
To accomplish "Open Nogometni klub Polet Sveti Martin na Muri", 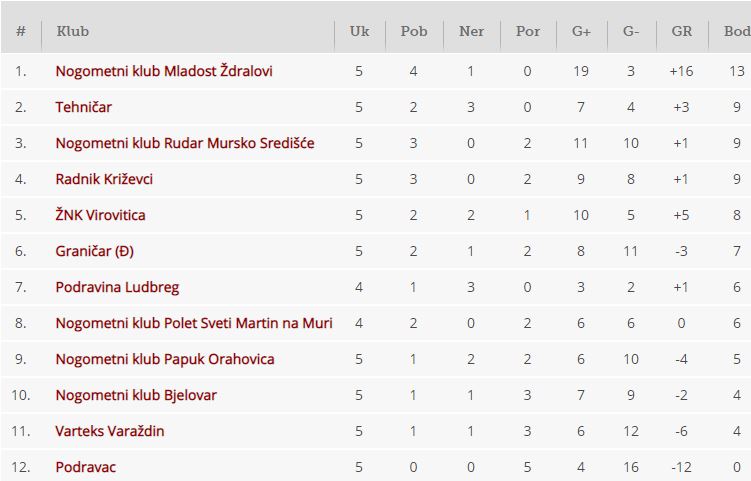I will point(194,323).
